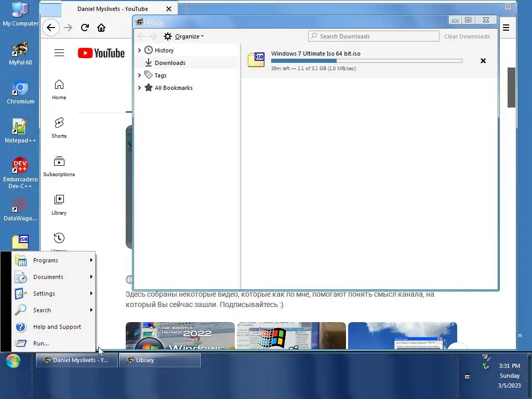
Task: Open Notepad++ desktop shortcut
Action: point(20,131)
